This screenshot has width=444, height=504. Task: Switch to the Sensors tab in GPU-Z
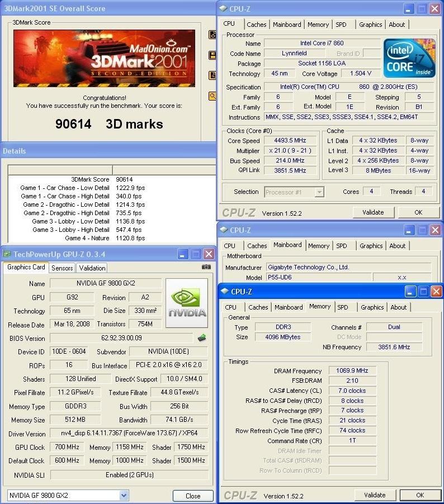coord(62,268)
